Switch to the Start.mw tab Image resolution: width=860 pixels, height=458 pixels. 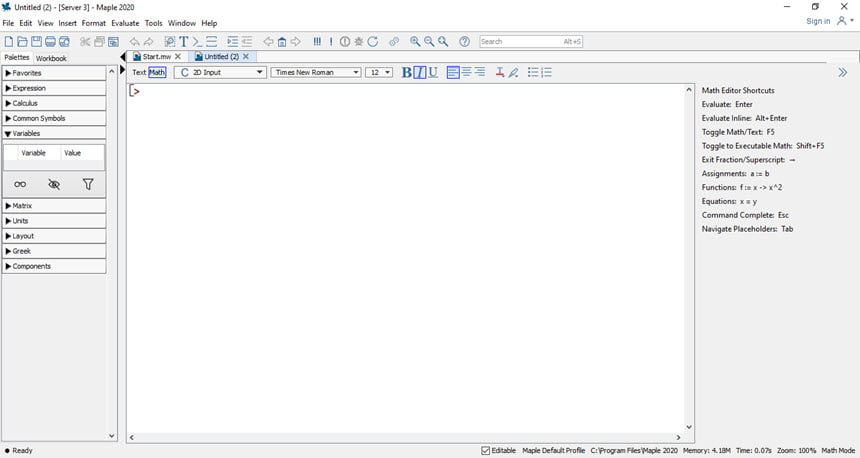click(157, 56)
